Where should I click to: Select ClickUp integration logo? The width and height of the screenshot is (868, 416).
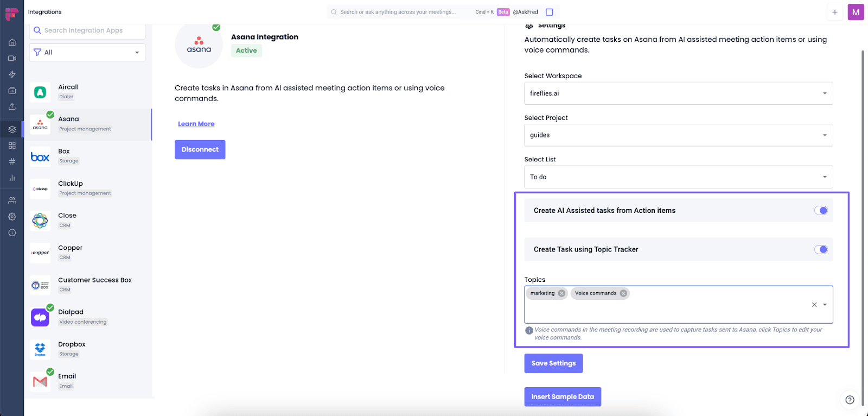tap(40, 189)
